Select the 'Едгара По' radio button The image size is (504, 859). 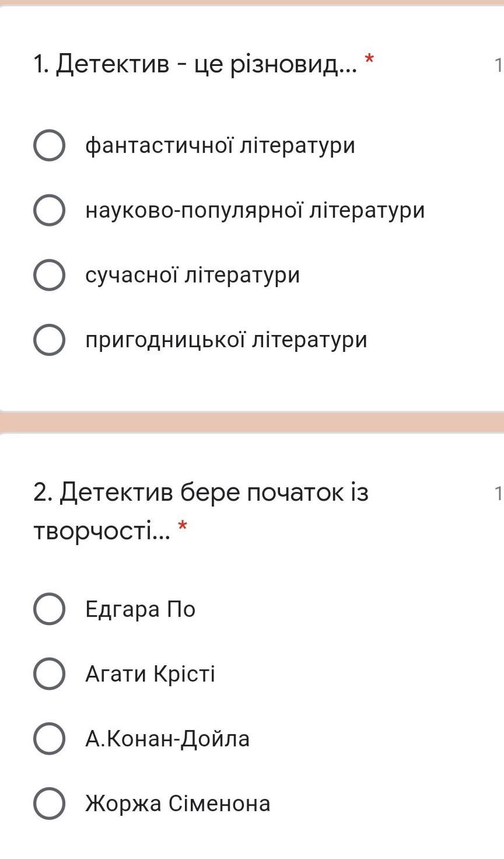point(49,609)
